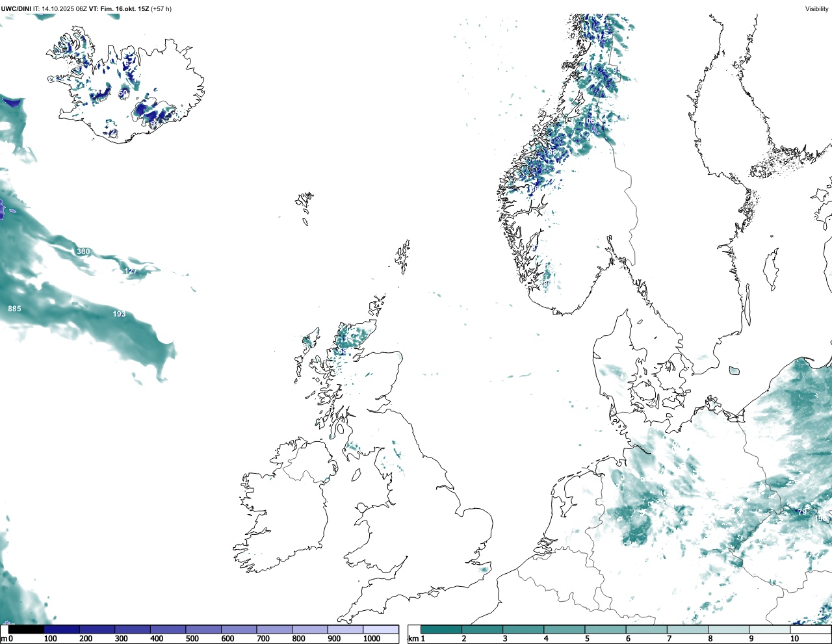Click the 4–5 km teal legend segment
Viewport: 832px width, 644px height.
pyautogui.click(x=564, y=629)
